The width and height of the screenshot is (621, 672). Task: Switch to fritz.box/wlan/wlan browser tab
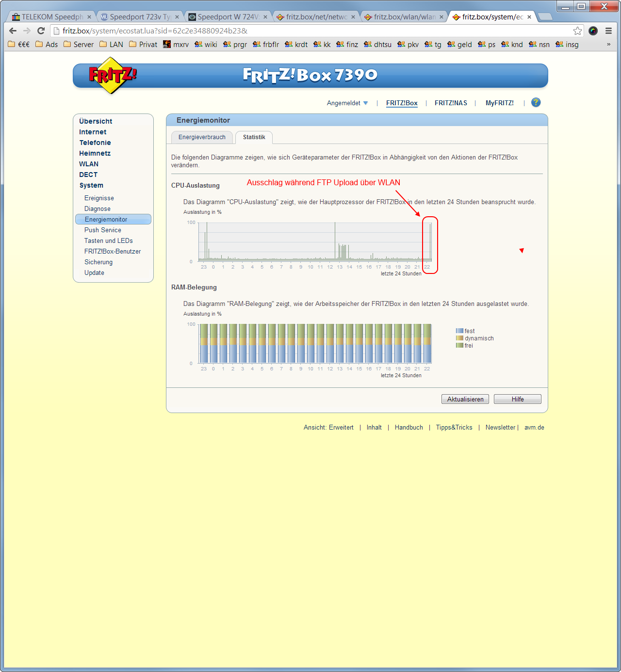(404, 17)
